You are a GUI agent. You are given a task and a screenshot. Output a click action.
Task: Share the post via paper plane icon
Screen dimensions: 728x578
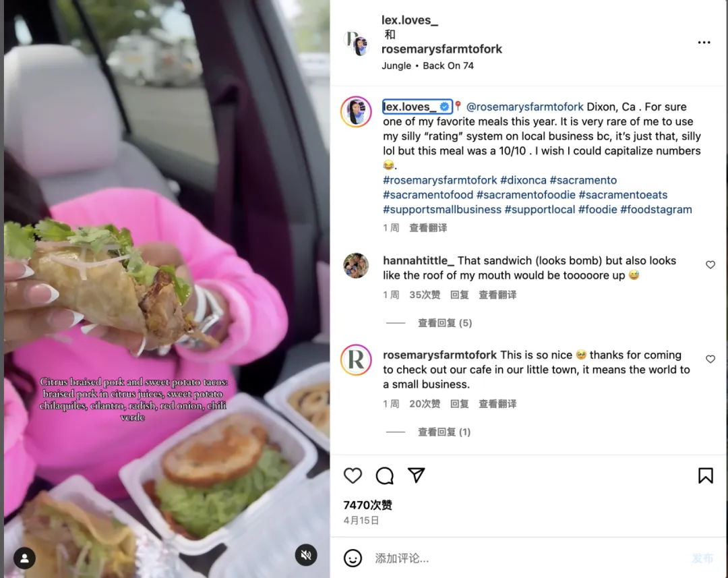416,475
